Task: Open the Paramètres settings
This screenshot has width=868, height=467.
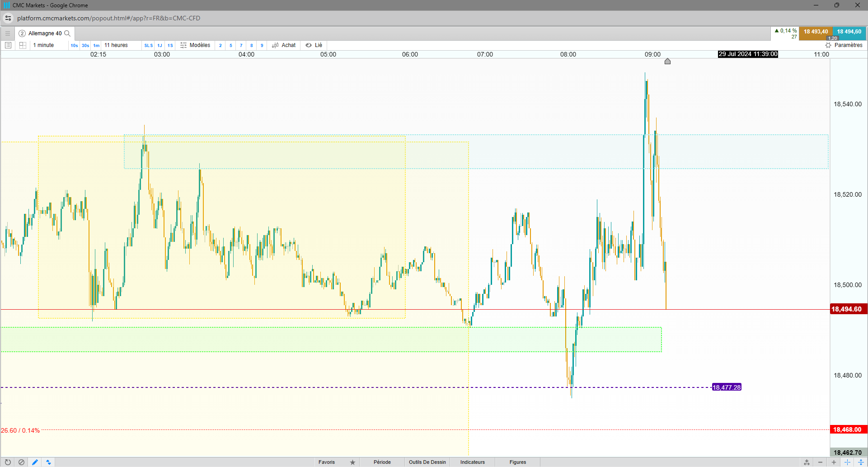Action: pyautogui.click(x=844, y=45)
